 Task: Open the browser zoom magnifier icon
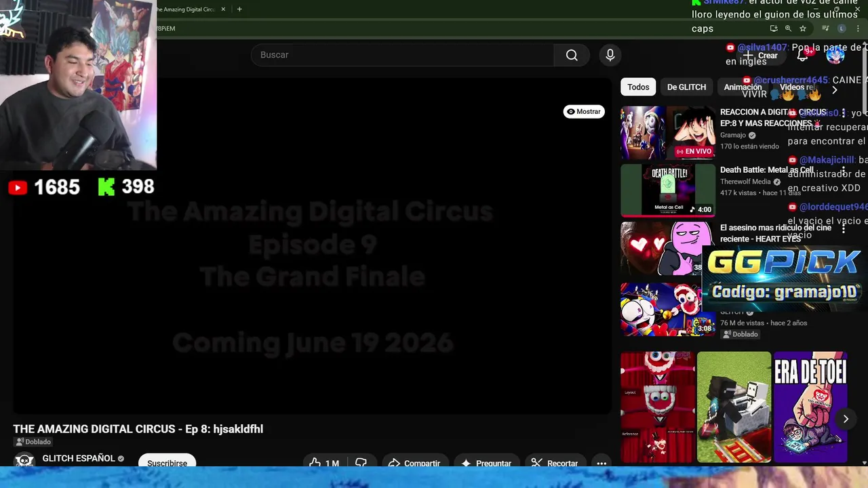[x=788, y=28]
